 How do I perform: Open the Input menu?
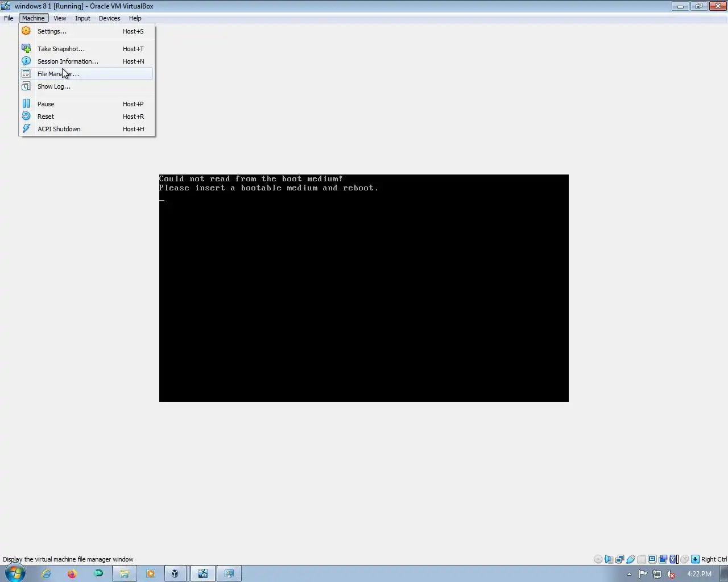point(82,18)
